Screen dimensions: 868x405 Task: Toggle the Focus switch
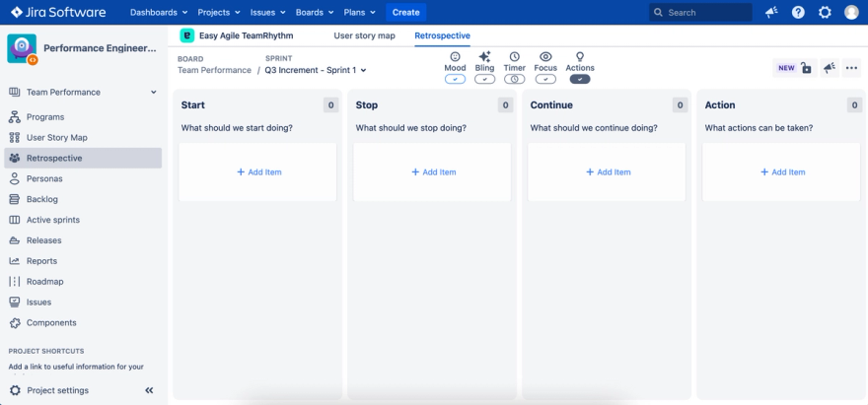tap(545, 79)
